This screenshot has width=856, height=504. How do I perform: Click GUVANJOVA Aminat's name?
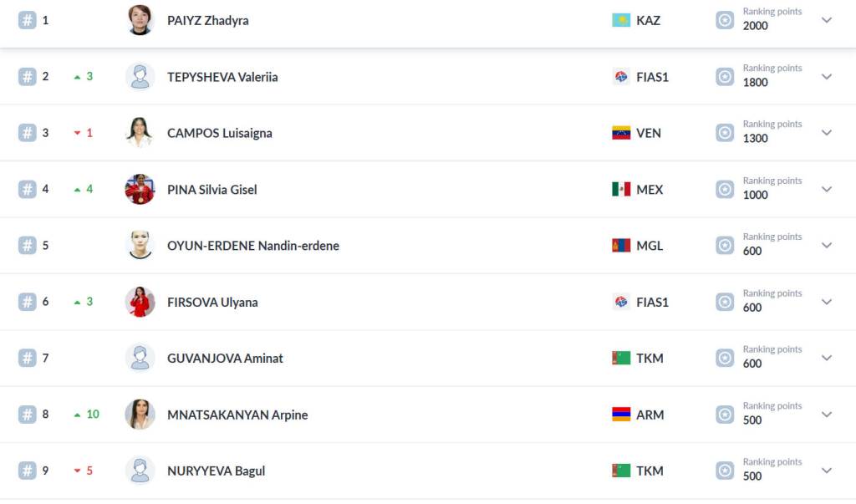click(225, 359)
